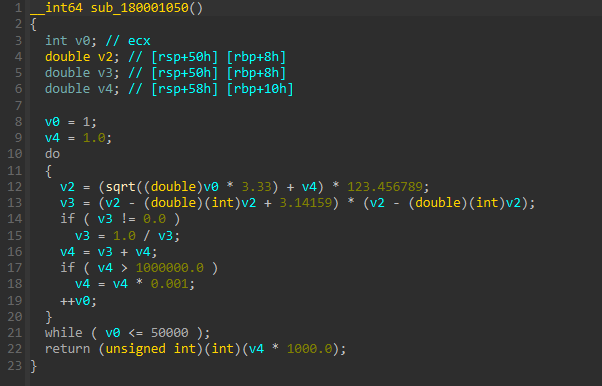The width and height of the screenshot is (602, 386).
Task: Click the __int64 return type
Action: coord(56,8)
